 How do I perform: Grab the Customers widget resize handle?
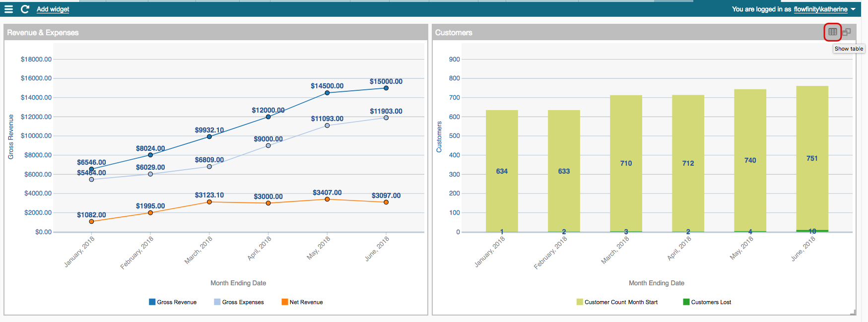click(x=853, y=313)
